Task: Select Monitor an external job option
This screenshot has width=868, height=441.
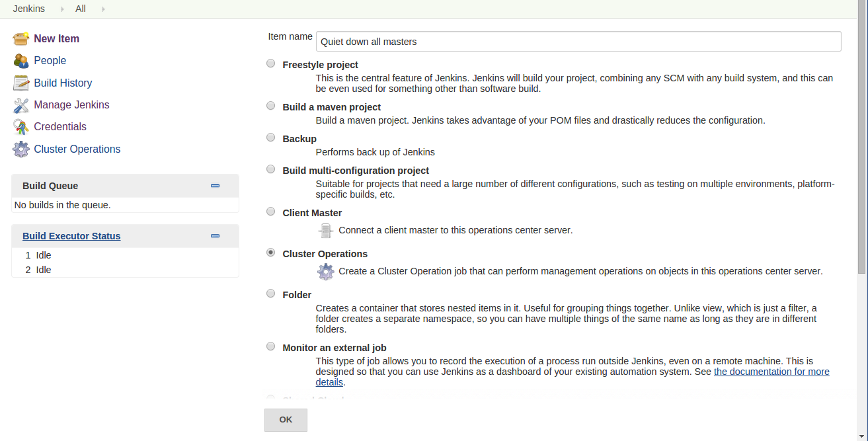Action: tap(270, 346)
